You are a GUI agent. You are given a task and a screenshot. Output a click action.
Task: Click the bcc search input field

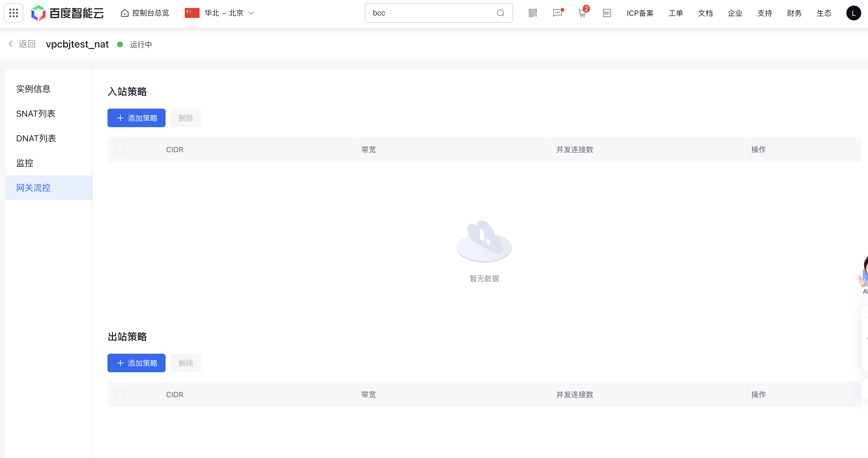[x=431, y=13]
